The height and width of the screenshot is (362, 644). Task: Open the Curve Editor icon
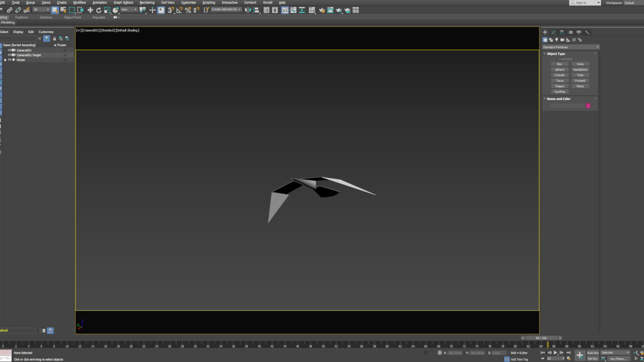click(x=293, y=10)
